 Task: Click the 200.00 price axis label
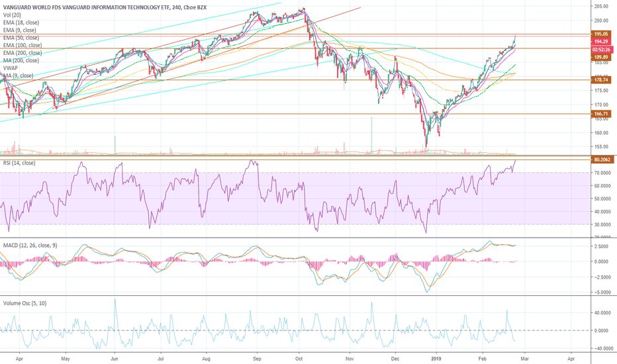[x=601, y=21]
